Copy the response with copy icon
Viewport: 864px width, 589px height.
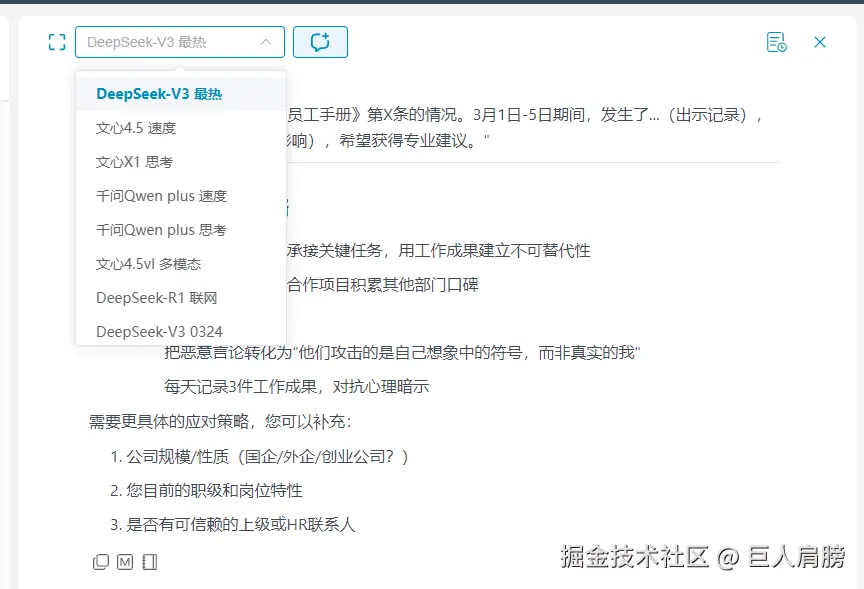pyautogui.click(x=101, y=562)
